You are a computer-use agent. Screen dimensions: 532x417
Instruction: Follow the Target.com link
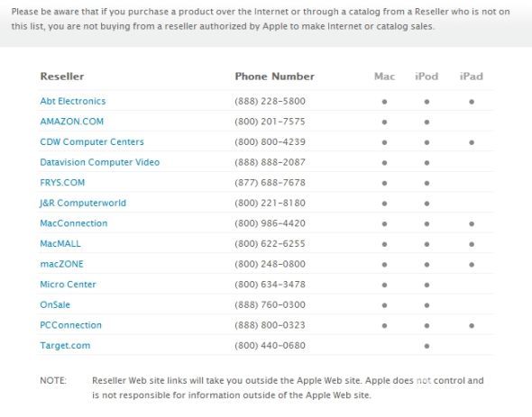coord(65,346)
